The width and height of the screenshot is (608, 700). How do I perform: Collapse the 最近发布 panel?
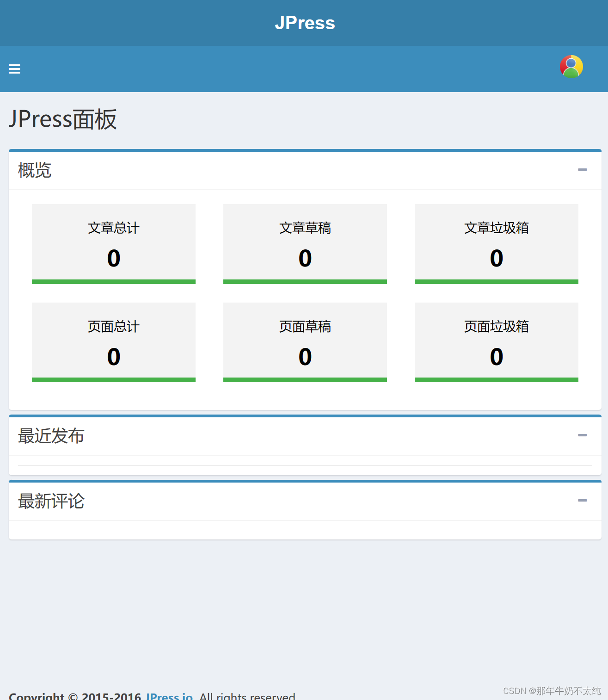pyautogui.click(x=582, y=435)
